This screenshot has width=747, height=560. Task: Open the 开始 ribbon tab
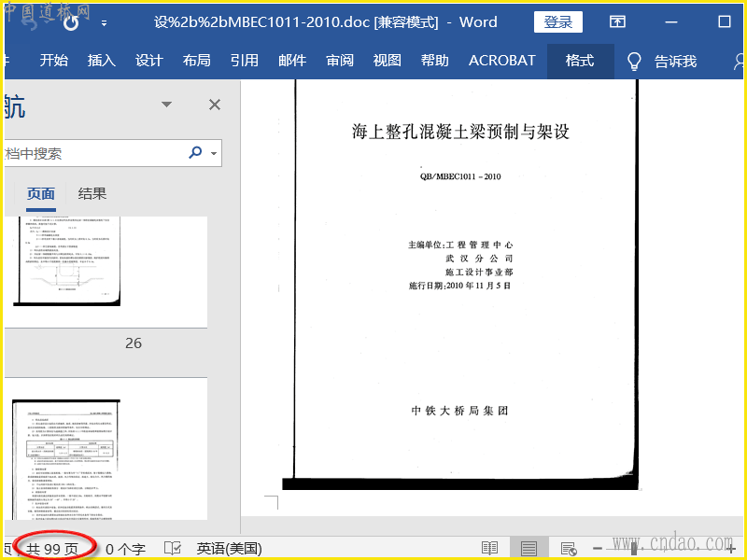[54, 61]
